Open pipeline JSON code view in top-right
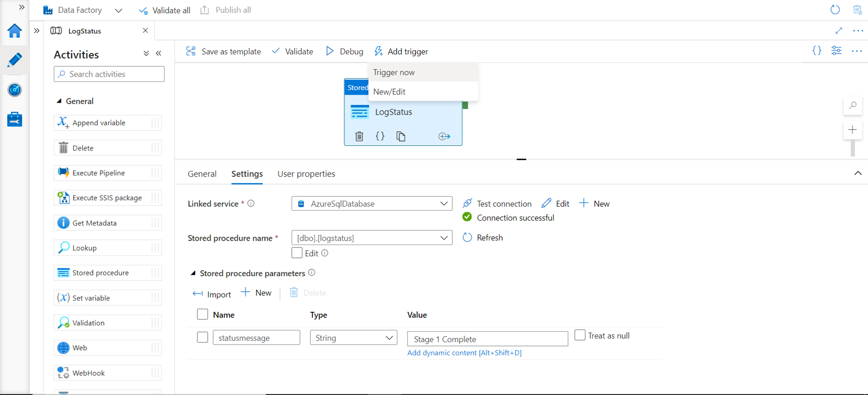Image resolution: width=868 pixels, height=395 pixels. click(x=816, y=51)
